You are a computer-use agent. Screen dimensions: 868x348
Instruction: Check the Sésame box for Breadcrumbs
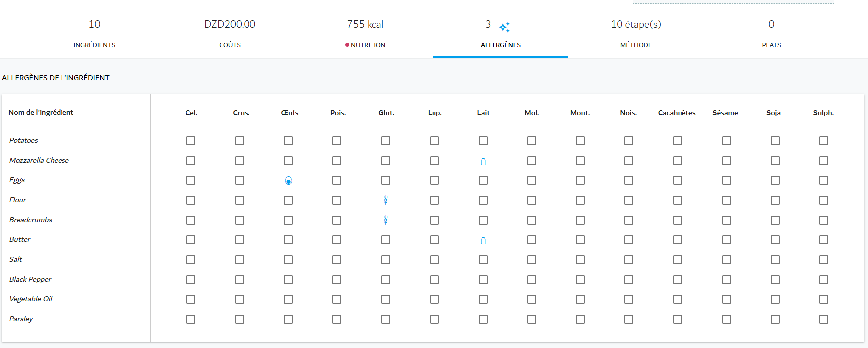tap(727, 220)
